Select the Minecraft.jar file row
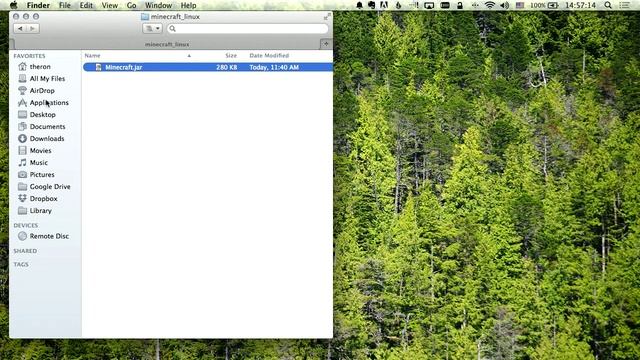 pos(208,67)
